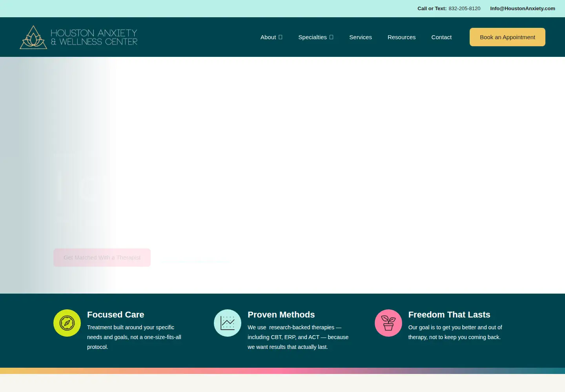Click the plant icon beside Freedom That Lasts
565x392 pixels.
388,323
